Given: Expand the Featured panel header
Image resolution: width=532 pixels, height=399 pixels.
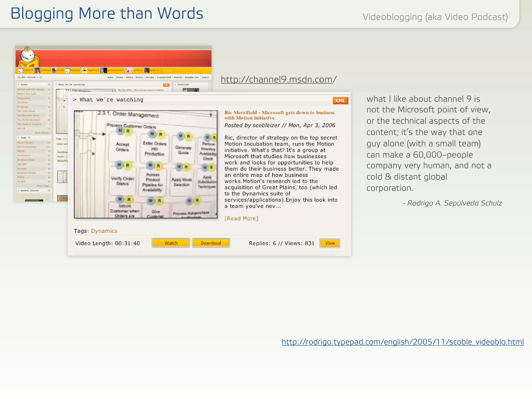Looking at the screenshot, I should pyautogui.click(x=191, y=85).
